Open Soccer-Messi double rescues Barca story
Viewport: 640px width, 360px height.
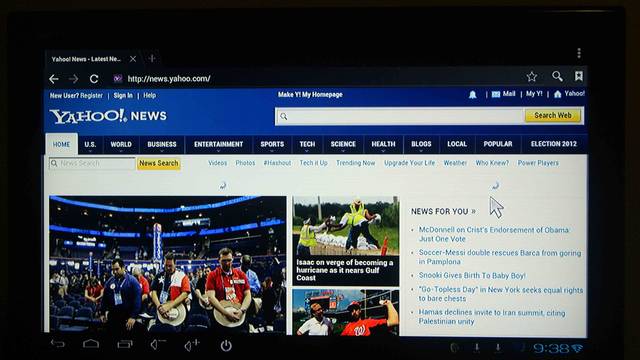[x=500, y=257]
